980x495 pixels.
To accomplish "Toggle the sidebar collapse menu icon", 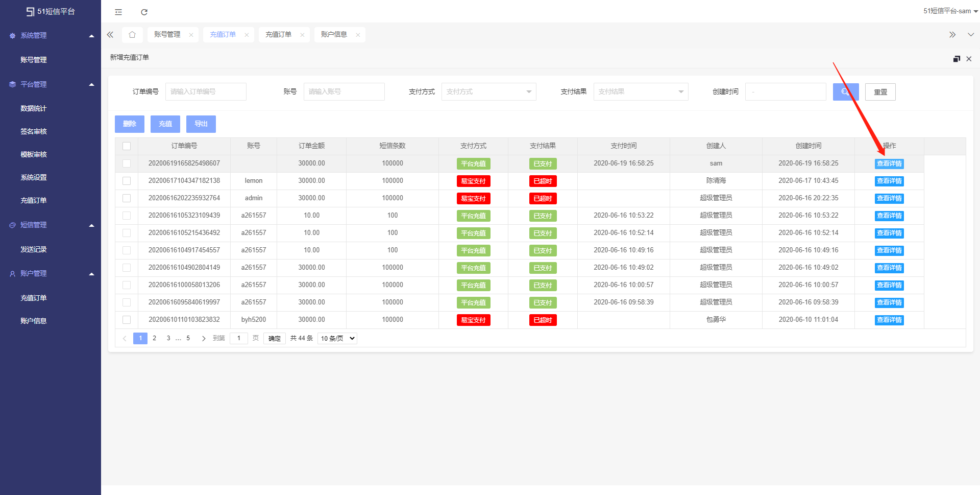I will 118,12.
